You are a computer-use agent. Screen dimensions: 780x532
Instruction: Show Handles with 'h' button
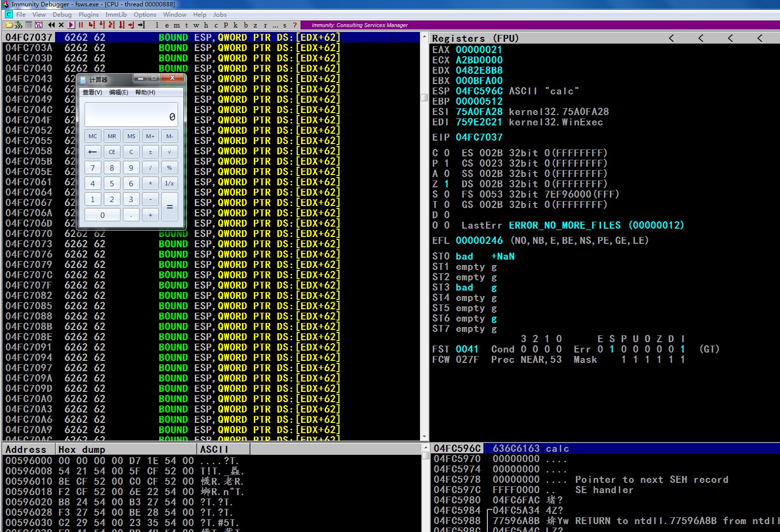click(206, 25)
